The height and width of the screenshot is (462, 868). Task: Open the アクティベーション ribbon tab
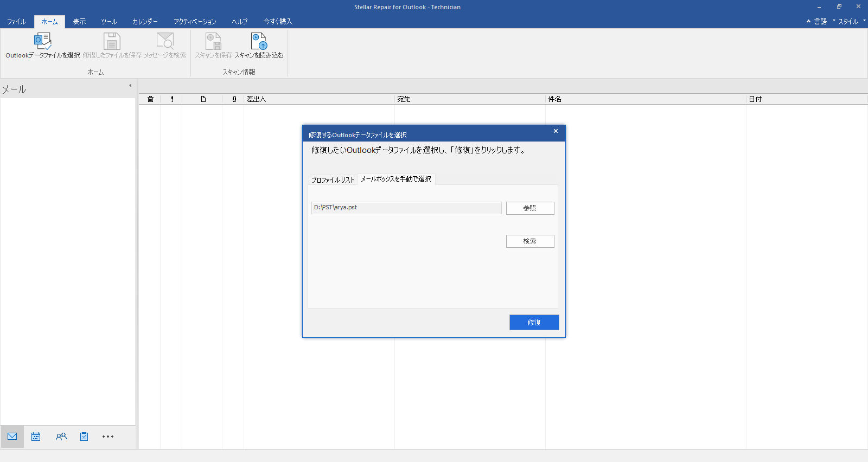[195, 22]
